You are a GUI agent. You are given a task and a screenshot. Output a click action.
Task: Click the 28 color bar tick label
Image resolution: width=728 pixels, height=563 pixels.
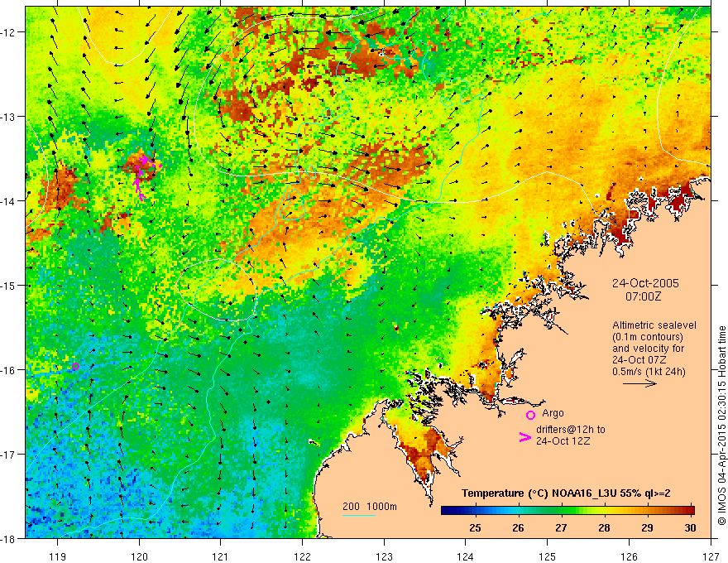click(604, 527)
